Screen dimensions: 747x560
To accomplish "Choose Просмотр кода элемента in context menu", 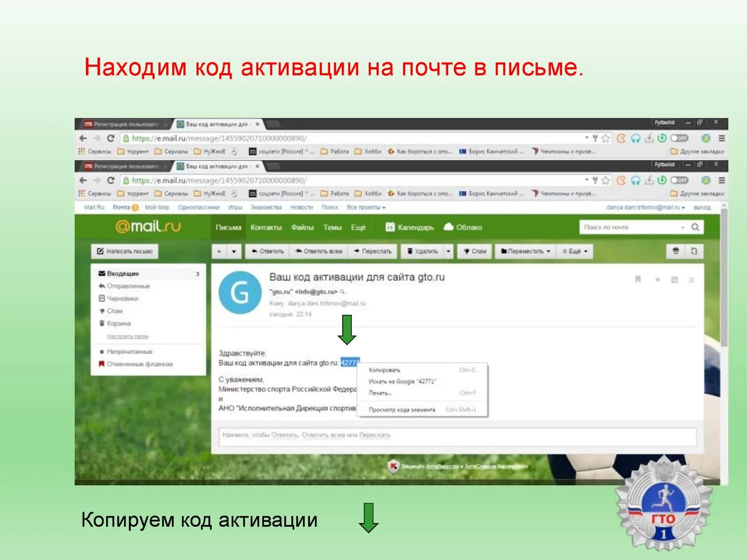I will pos(423,410).
